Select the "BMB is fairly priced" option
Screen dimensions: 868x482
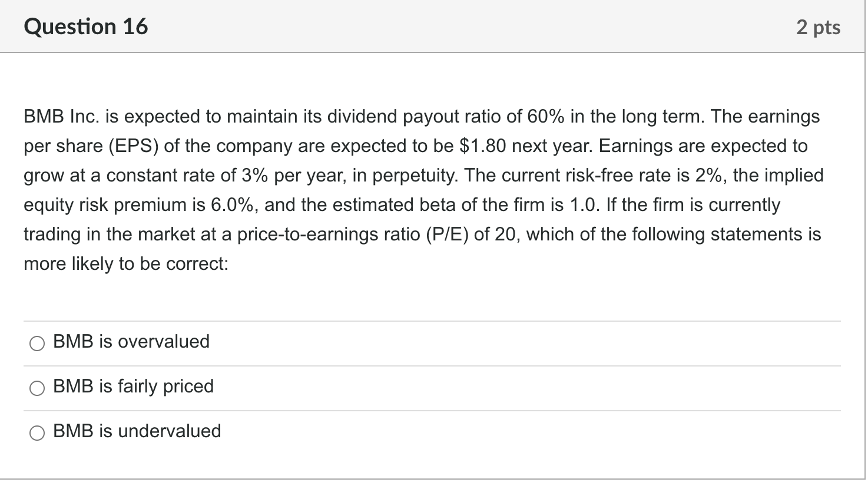(37, 388)
